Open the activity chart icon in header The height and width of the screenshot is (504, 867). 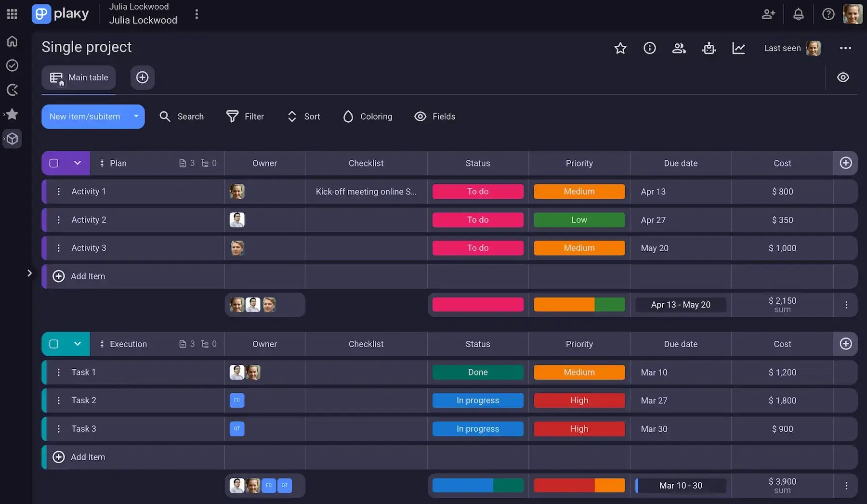739,48
